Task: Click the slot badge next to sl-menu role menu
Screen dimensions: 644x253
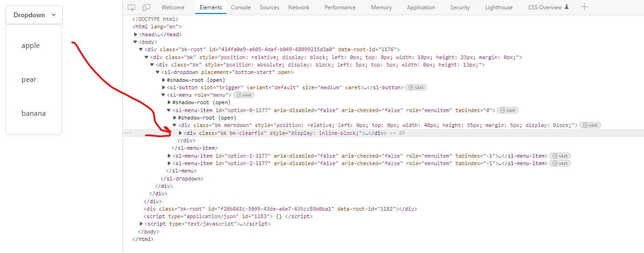Action: pyautogui.click(x=244, y=95)
